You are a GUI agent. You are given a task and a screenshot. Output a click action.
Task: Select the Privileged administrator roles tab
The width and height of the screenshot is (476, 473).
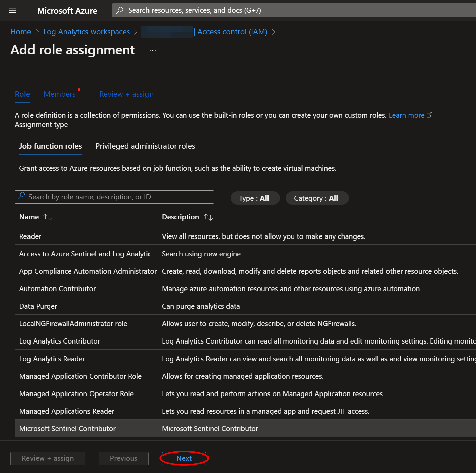click(x=145, y=146)
